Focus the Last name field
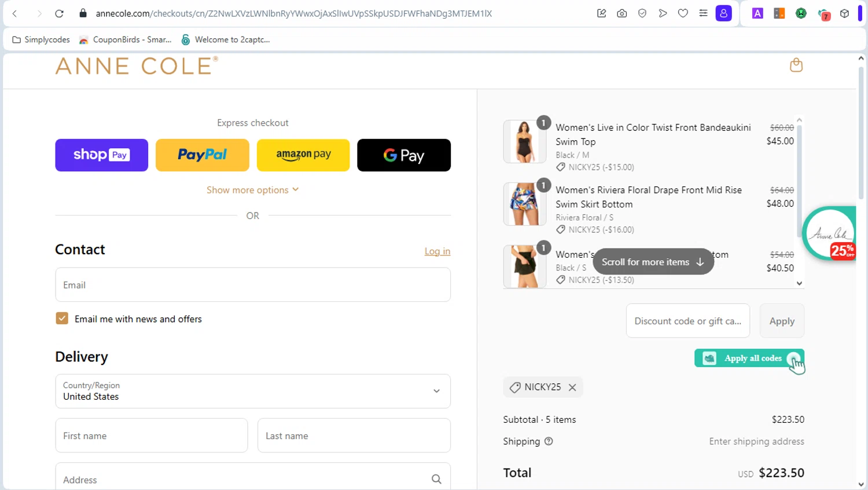The width and height of the screenshot is (868, 490). coord(354,436)
